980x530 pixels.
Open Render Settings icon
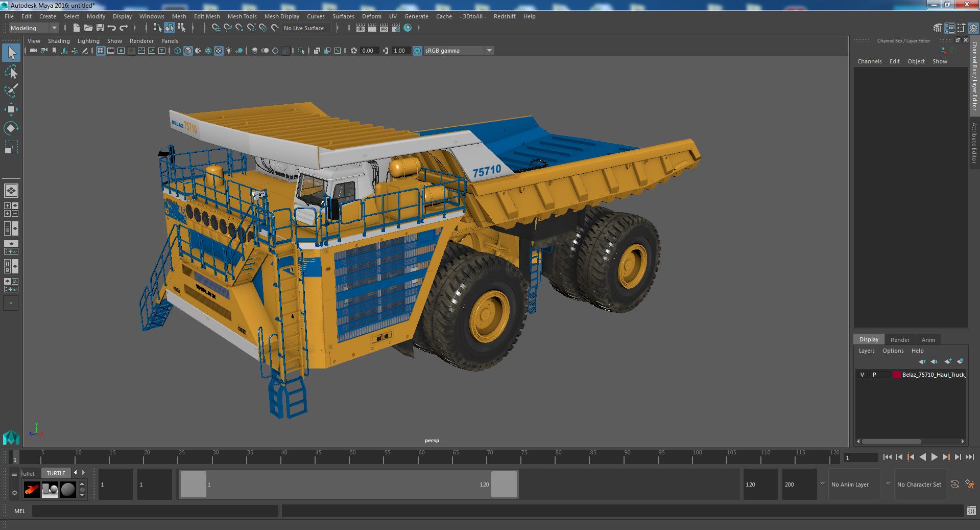396,28
